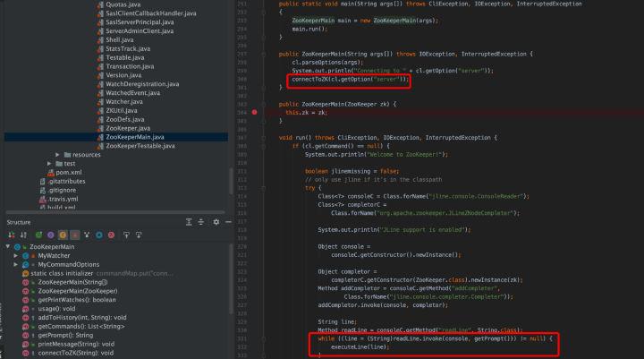
Task: Click Collapse All icon in Structure header
Action: pyautogui.click(x=201, y=221)
